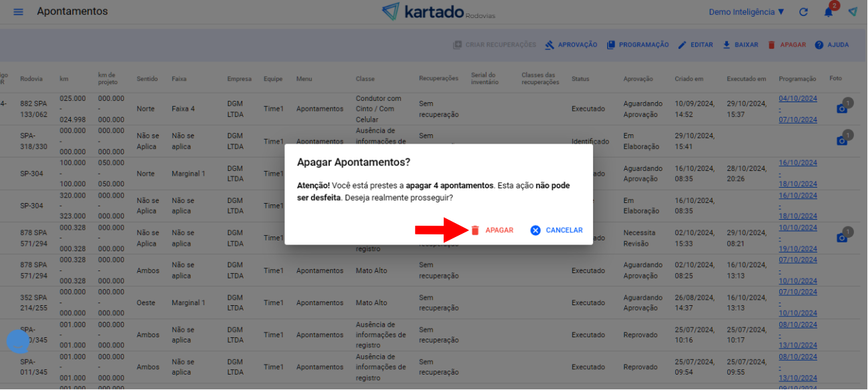
Task: Click the X cancel icon in dialog
Action: coord(535,230)
